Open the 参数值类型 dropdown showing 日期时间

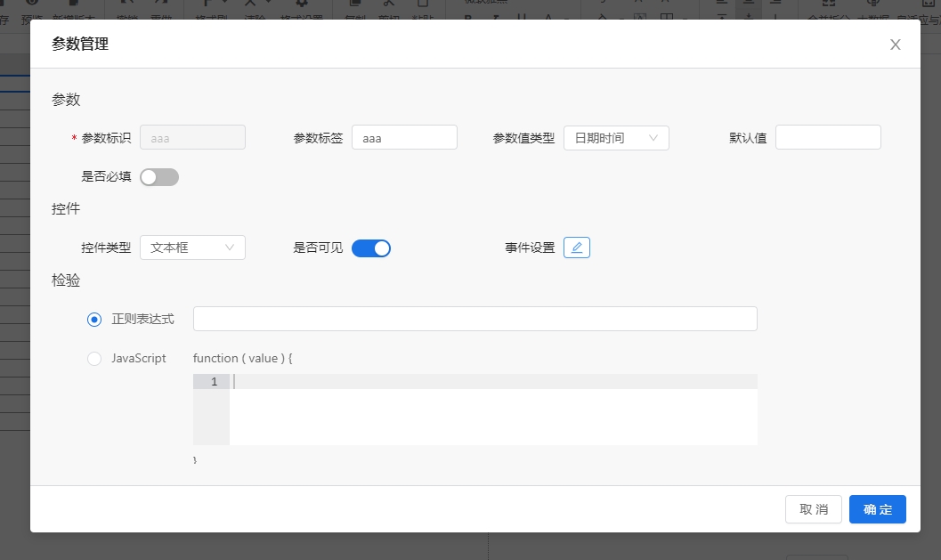click(x=616, y=138)
